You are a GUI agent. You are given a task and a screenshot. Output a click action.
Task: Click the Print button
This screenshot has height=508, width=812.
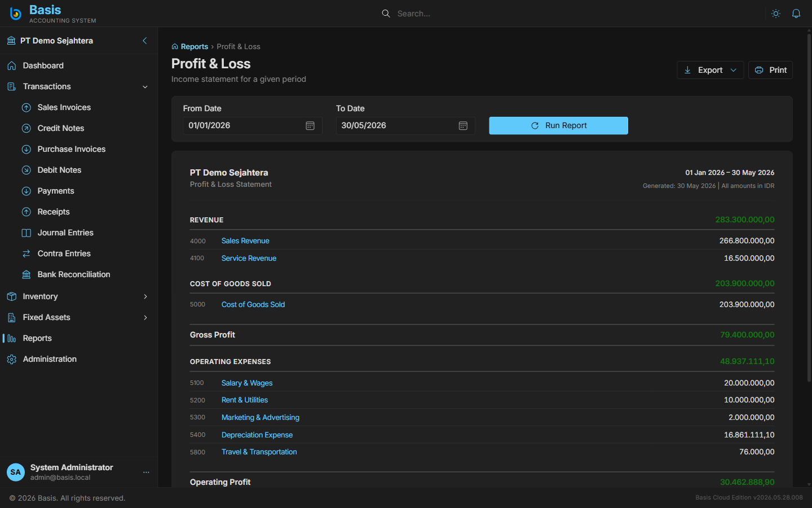770,70
